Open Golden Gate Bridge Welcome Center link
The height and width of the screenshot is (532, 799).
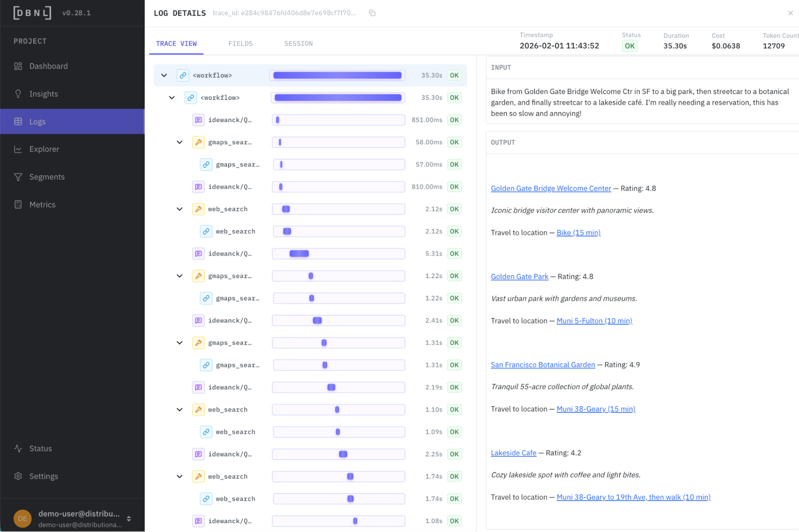click(550, 188)
